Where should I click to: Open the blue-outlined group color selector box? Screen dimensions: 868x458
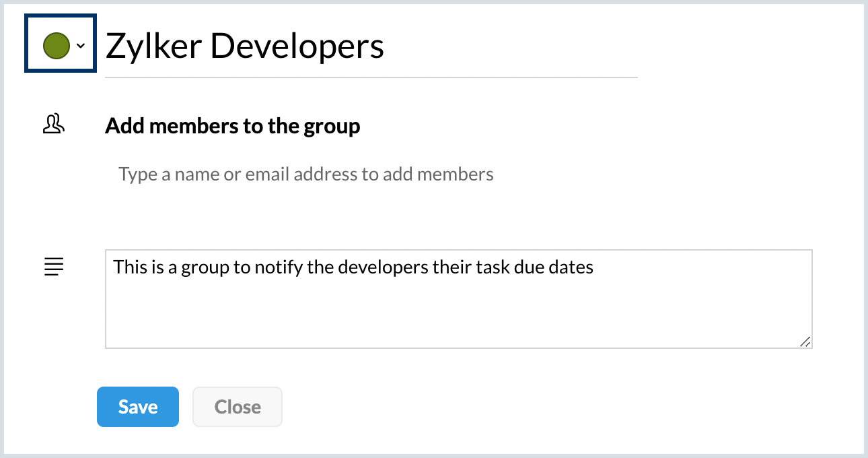(61, 43)
